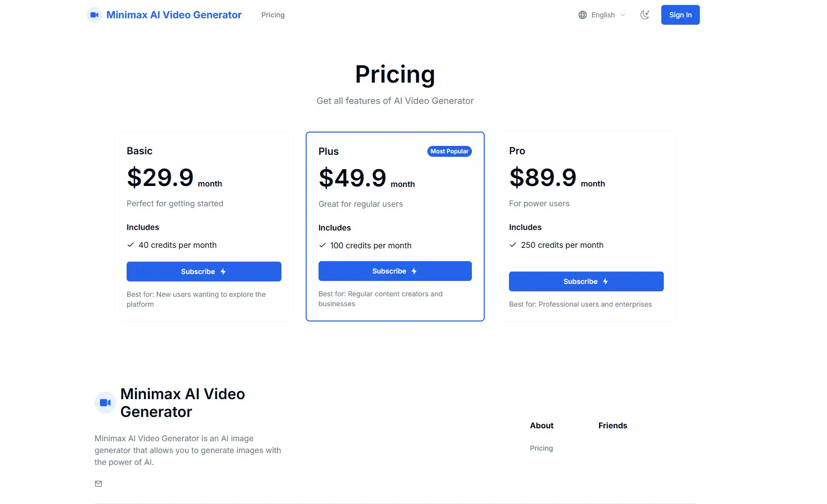Expand the English language dropdown
Screen dimensions: 827x504
pyautogui.click(x=602, y=15)
